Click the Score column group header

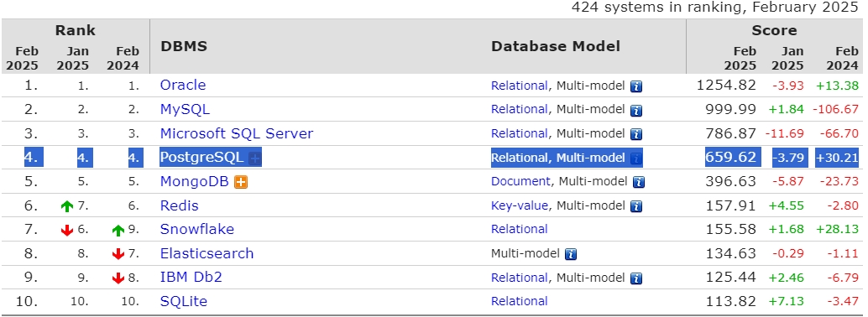pos(774,30)
